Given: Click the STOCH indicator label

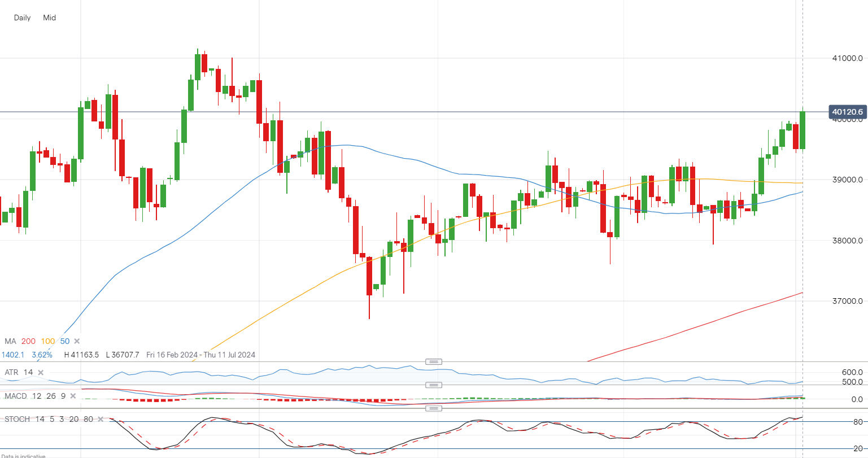Looking at the screenshot, I should click(x=17, y=420).
